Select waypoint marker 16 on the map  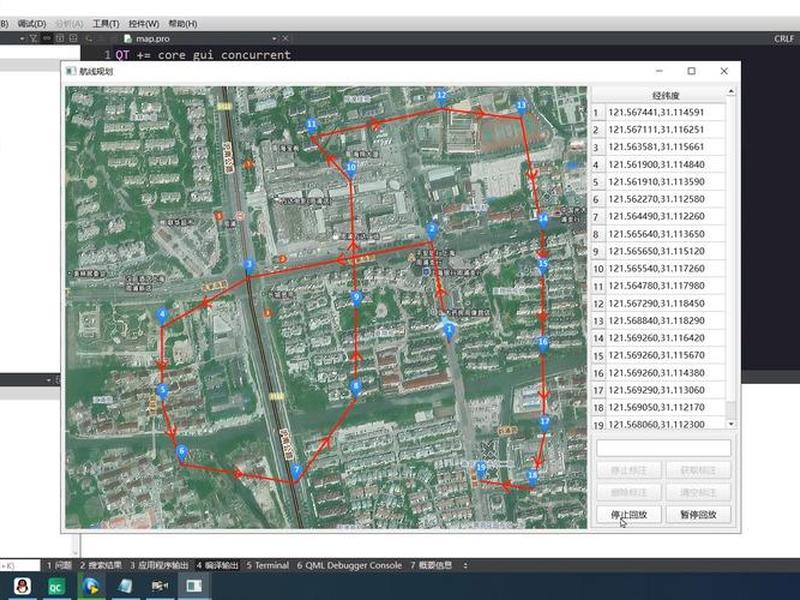(543, 343)
